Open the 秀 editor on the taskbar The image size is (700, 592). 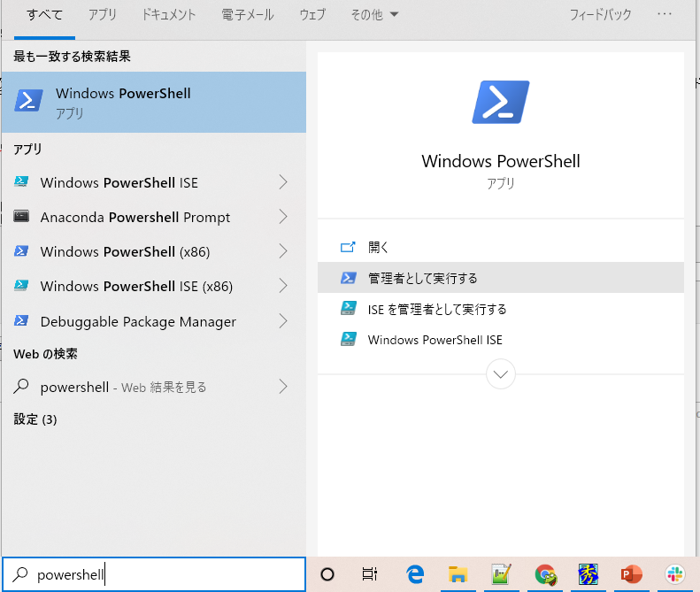(x=588, y=574)
